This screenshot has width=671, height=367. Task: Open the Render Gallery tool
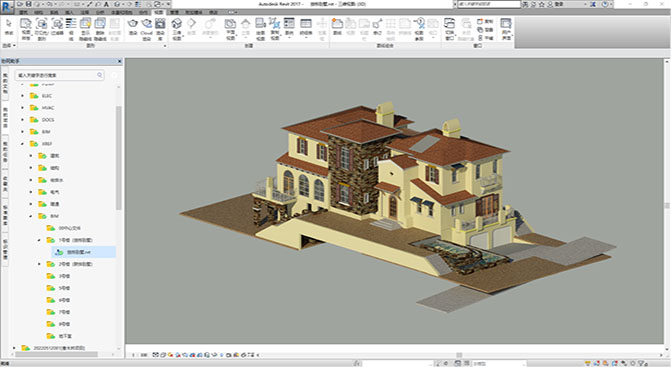[x=160, y=29]
